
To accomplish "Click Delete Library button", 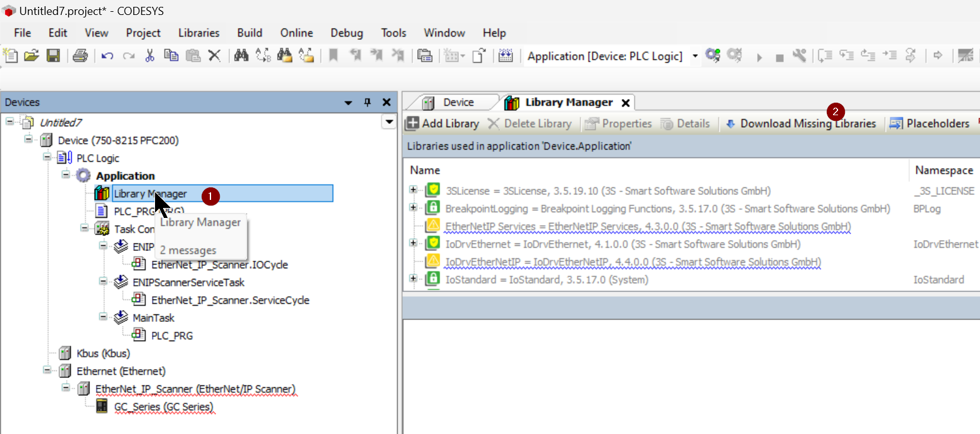I will [x=530, y=123].
